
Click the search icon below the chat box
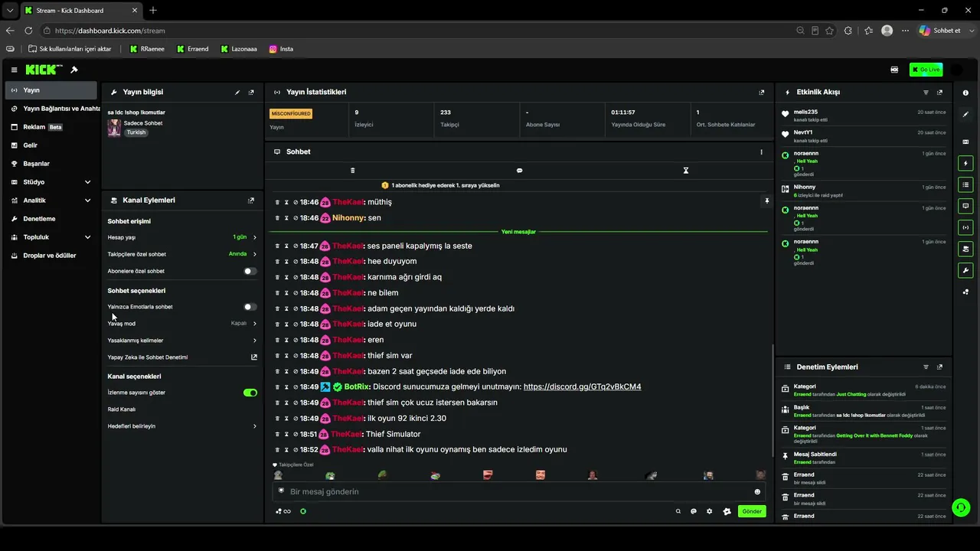(x=678, y=511)
